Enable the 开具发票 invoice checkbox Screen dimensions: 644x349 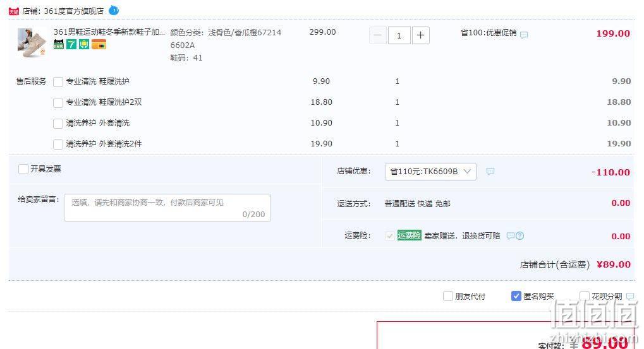23,169
